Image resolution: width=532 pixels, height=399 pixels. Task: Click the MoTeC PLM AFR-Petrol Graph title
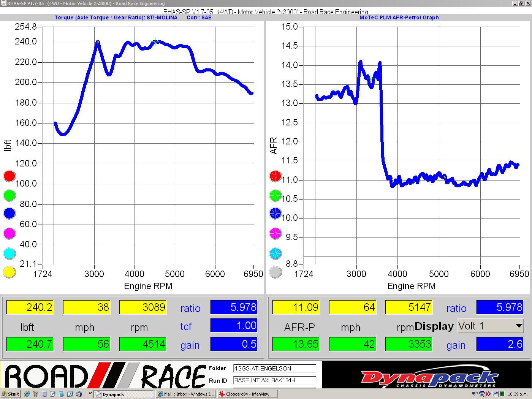pyautogui.click(x=399, y=17)
